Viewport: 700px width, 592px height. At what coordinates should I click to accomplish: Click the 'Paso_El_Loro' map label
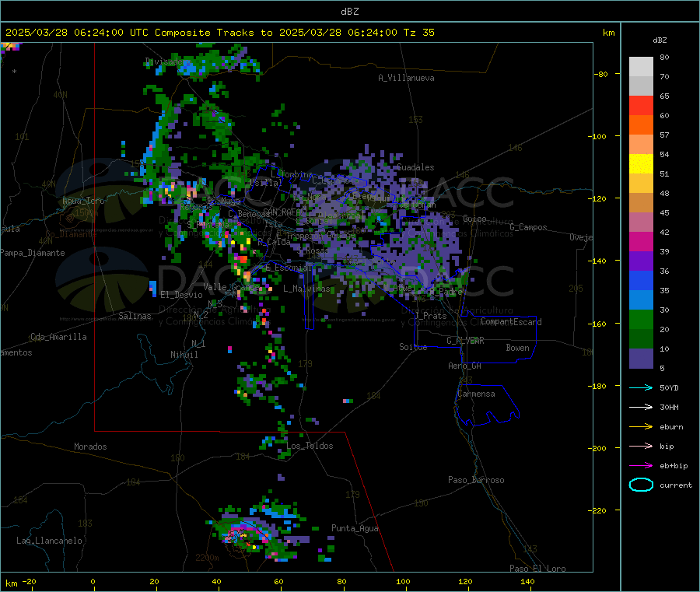click(x=537, y=569)
